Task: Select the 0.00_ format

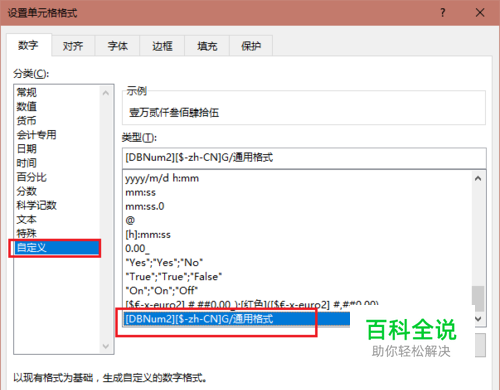Action: [x=137, y=249]
